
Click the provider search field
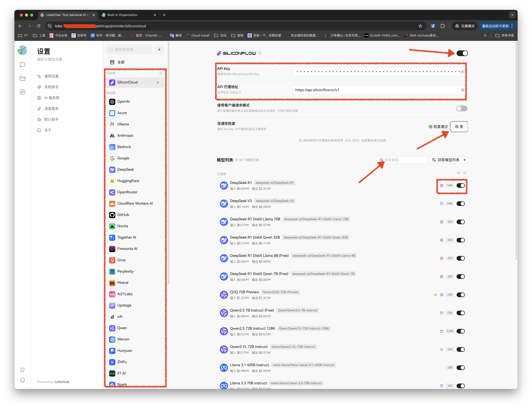[x=129, y=50]
